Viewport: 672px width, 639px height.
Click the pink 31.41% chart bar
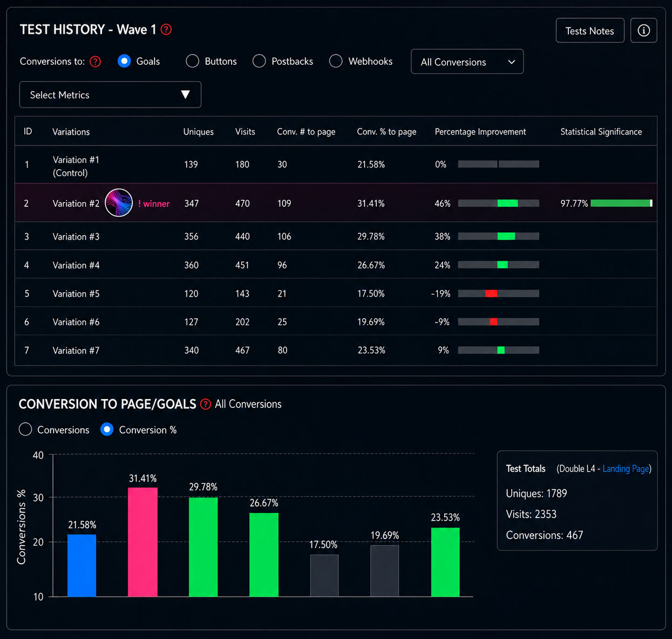point(142,542)
